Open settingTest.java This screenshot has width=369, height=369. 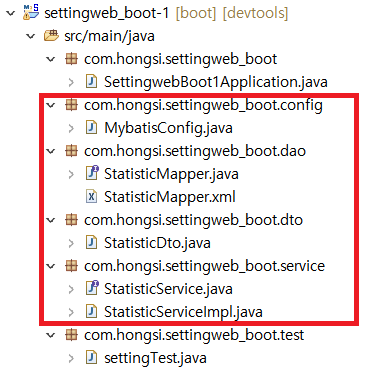155,358
